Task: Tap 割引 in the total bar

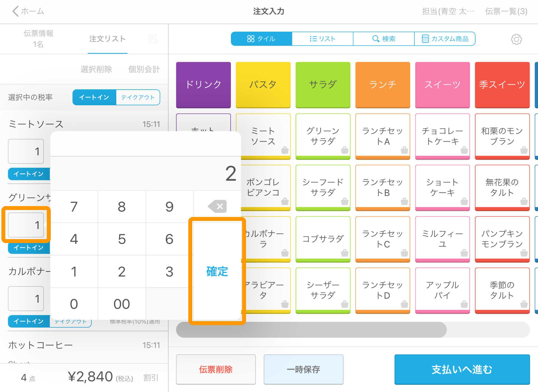Action: pyautogui.click(x=151, y=378)
